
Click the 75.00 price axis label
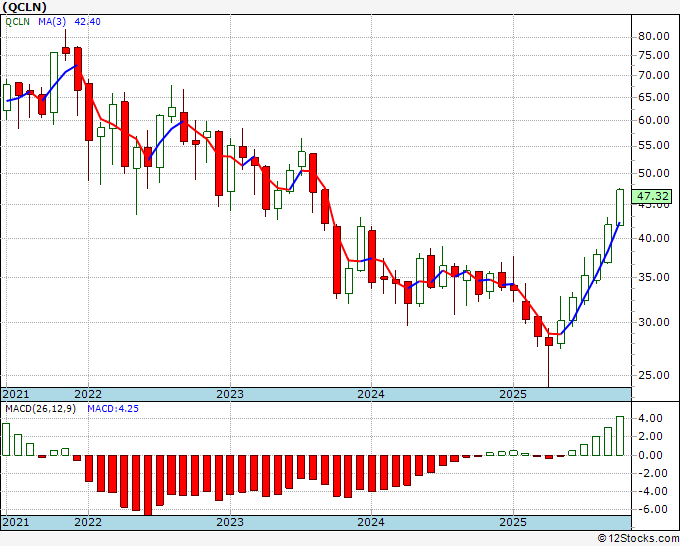point(654,55)
